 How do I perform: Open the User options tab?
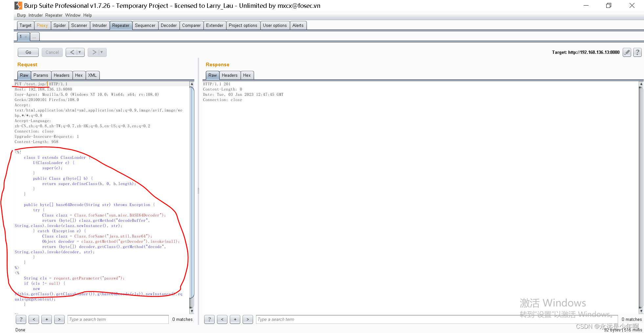pyautogui.click(x=275, y=25)
